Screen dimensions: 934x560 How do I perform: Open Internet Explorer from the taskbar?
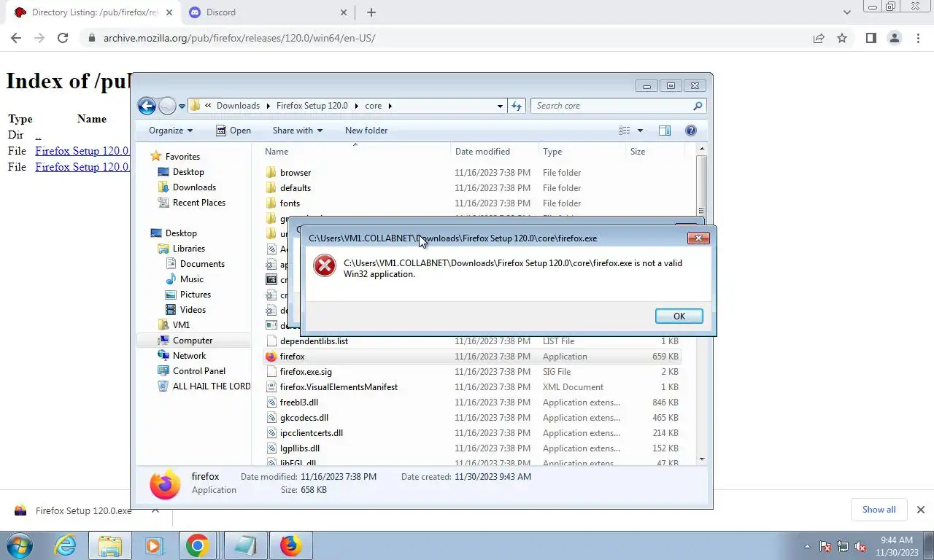tap(66, 545)
